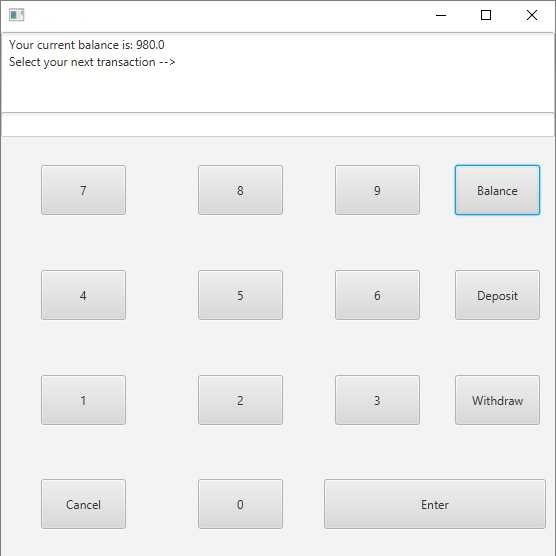Select the number 9 button
The image size is (556, 556).
point(377,190)
